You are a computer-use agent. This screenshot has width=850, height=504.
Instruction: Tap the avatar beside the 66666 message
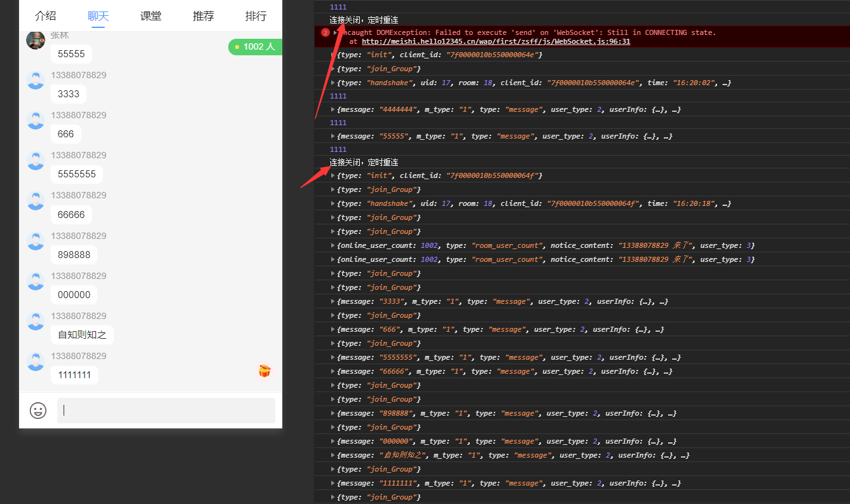pos(36,200)
